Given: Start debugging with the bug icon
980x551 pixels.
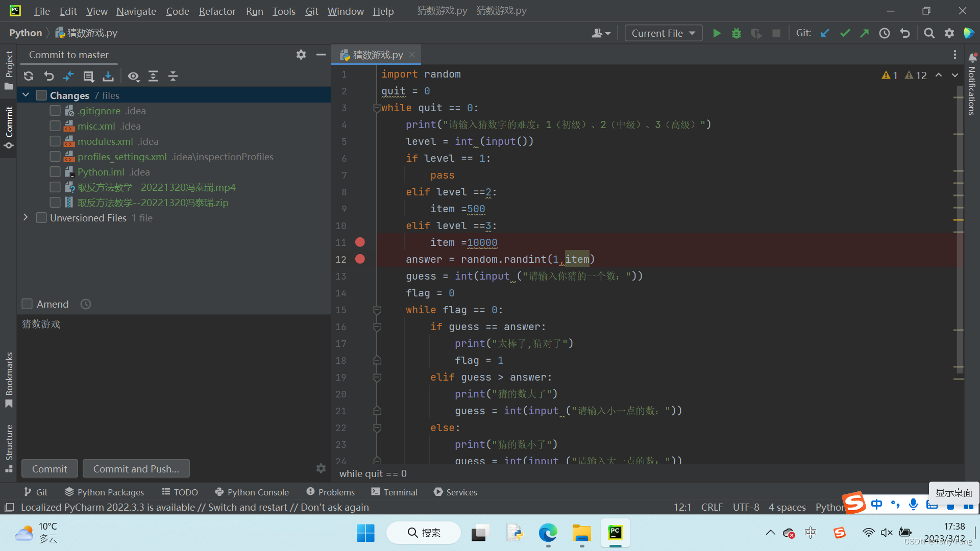Looking at the screenshot, I should point(737,33).
